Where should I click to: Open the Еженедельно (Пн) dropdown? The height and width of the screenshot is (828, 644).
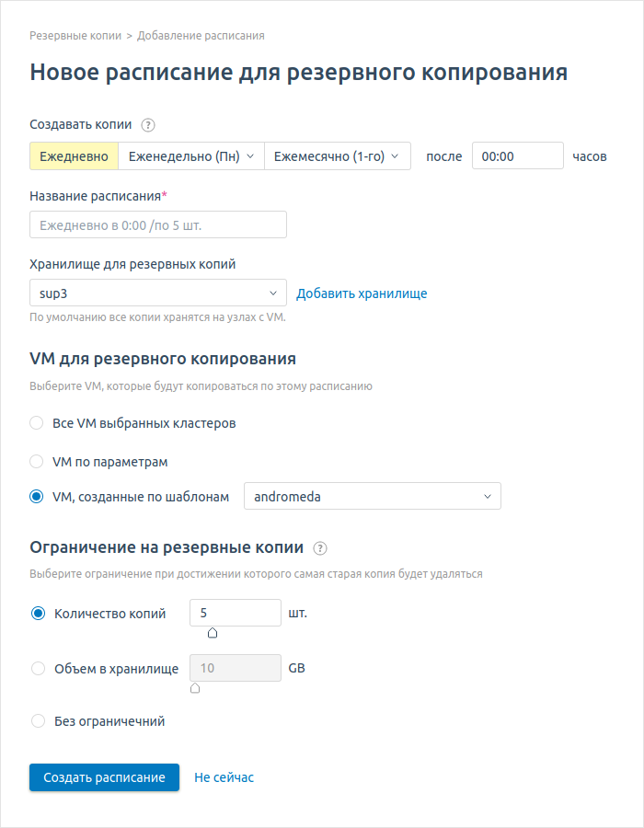coord(191,156)
